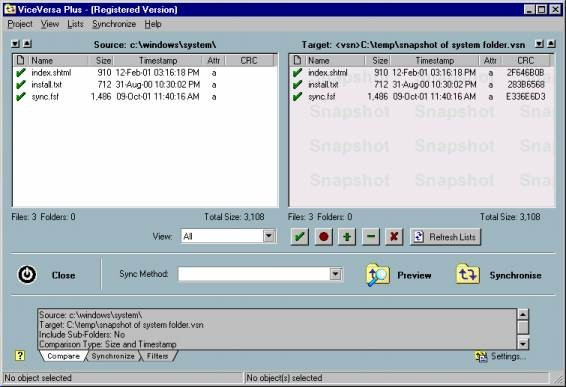Viewport: 566px width, 387px height.
Task: Open the View menu
Action: (x=49, y=24)
